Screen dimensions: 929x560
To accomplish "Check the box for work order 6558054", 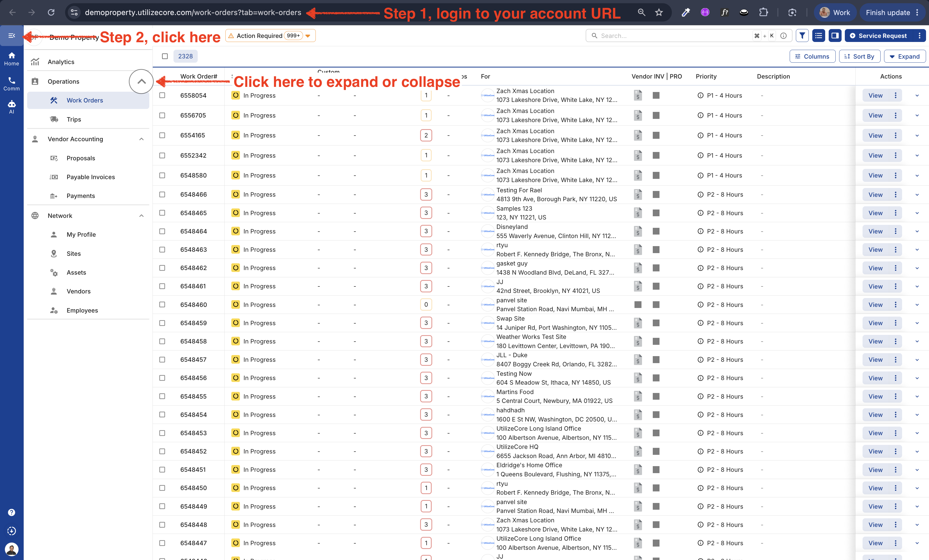I will point(162,95).
